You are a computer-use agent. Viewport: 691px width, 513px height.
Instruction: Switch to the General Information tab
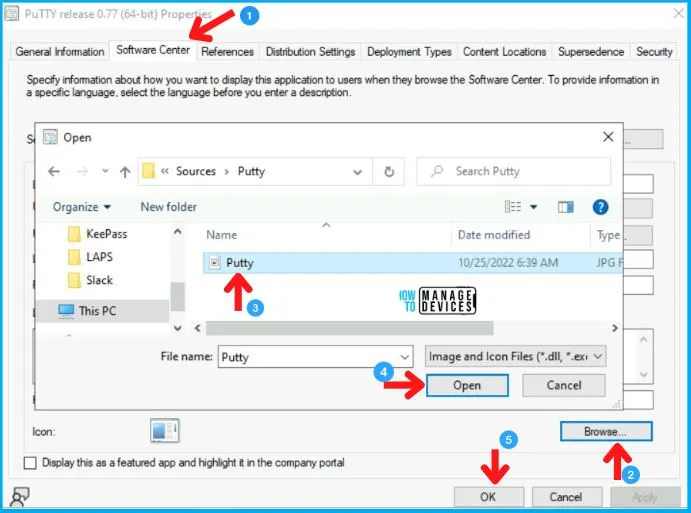click(60, 52)
